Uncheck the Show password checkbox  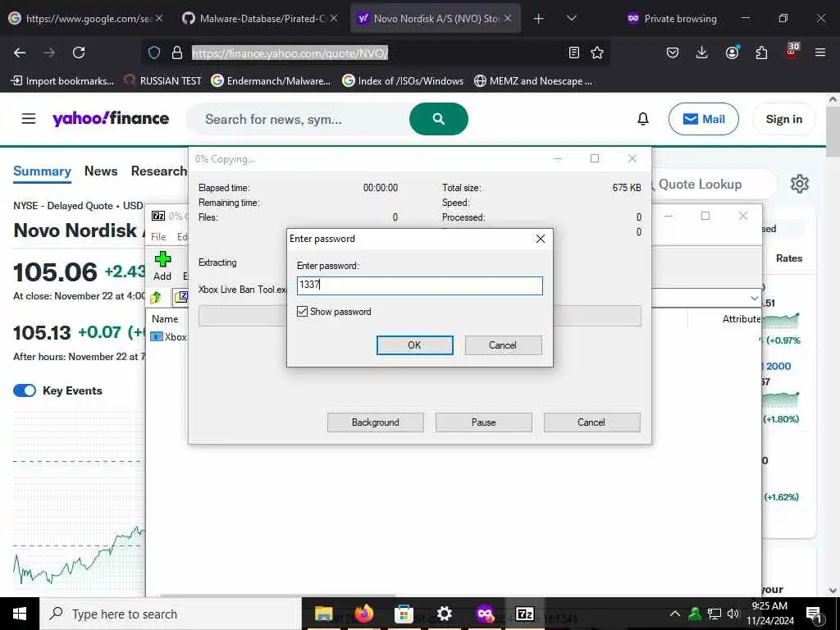tap(302, 311)
